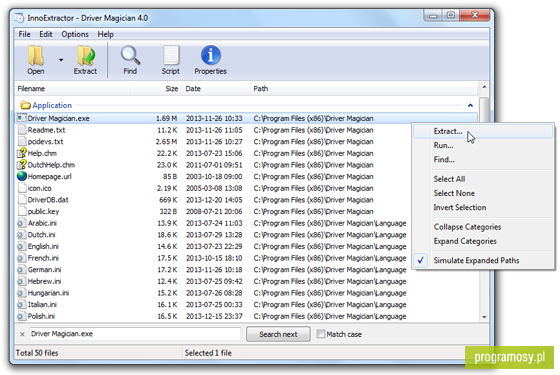560x375 pixels.
Task: Click the icon.ico file icon
Action: click(22, 188)
